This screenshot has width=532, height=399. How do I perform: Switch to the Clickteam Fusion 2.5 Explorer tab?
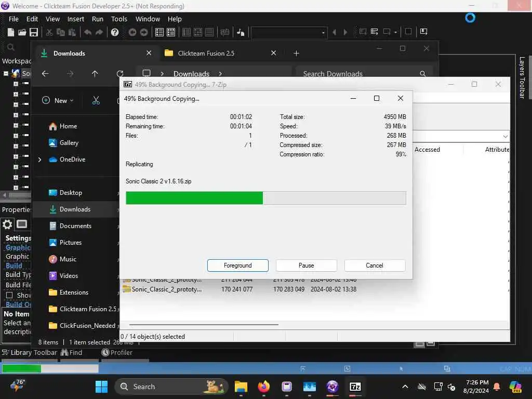click(x=220, y=54)
